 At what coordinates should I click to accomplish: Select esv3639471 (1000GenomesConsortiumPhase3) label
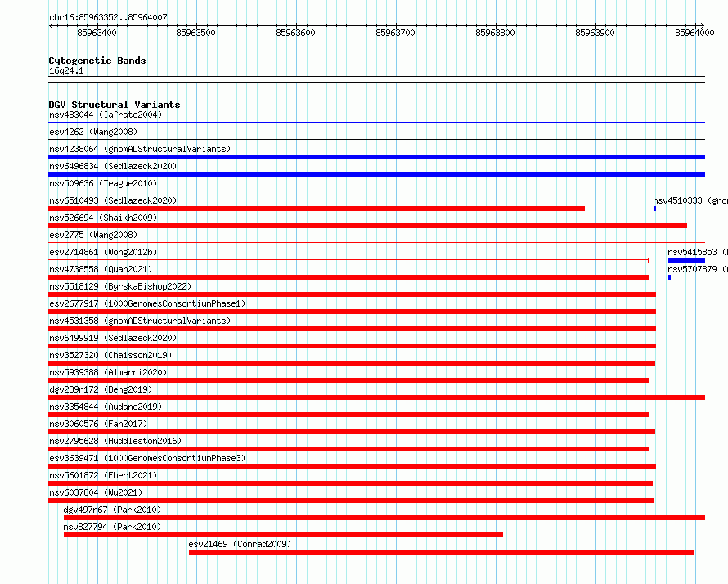tap(147, 458)
